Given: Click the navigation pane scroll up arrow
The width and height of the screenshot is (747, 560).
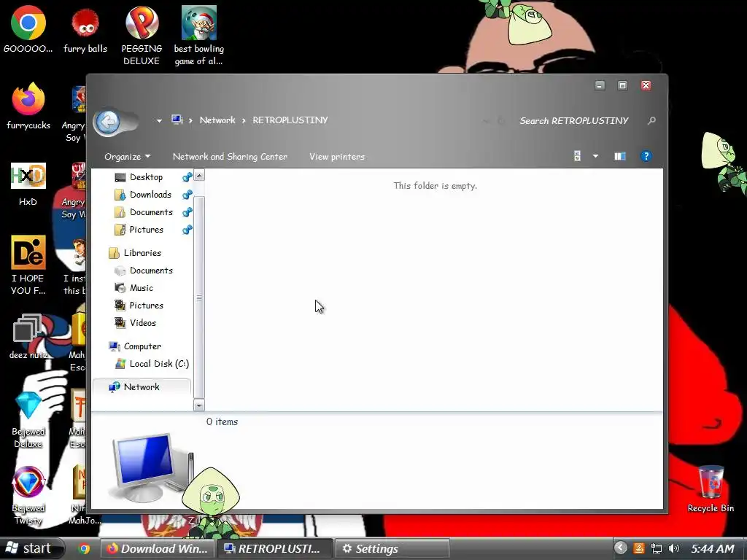Looking at the screenshot, I should 199,175.
